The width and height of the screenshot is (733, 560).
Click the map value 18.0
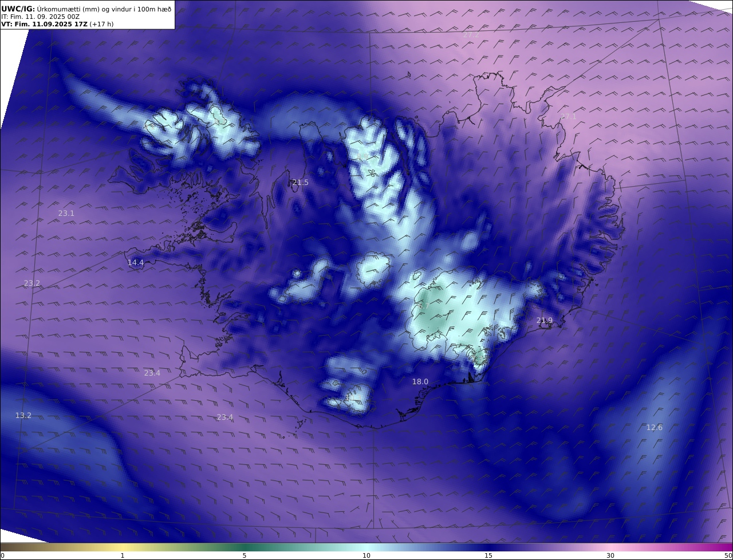coord(420,382)
